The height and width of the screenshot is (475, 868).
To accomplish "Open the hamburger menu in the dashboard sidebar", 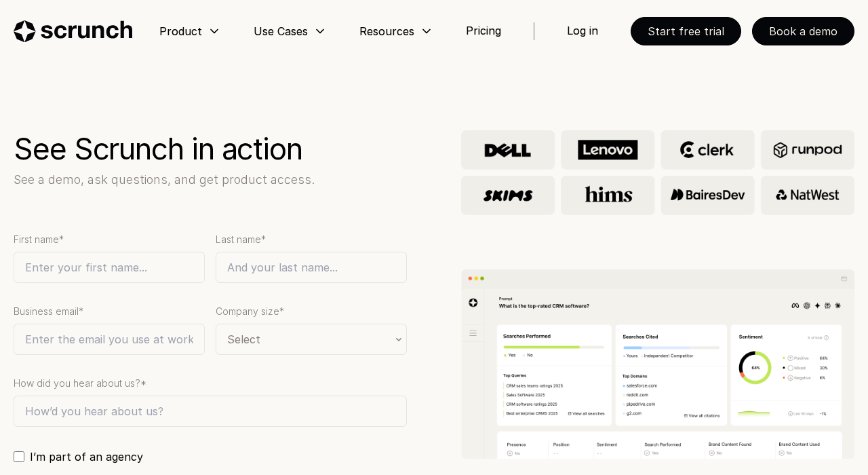I will coord(473,332).
